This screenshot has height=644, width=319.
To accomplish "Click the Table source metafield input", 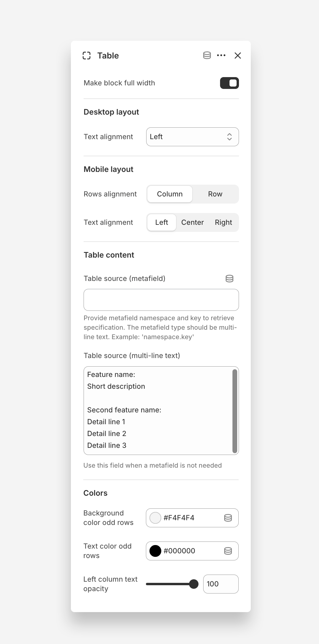I will click(x=161, y=300).
